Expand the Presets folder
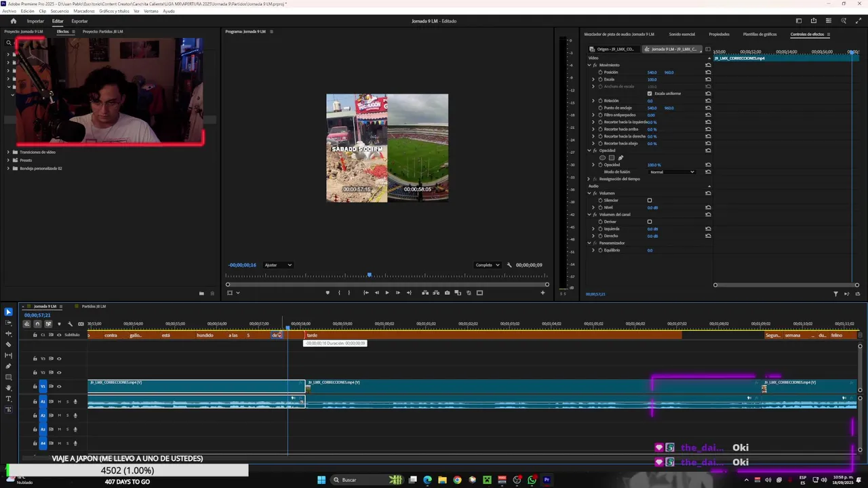Viewport: 868px width, 488px height. click(x=8, y=160)
